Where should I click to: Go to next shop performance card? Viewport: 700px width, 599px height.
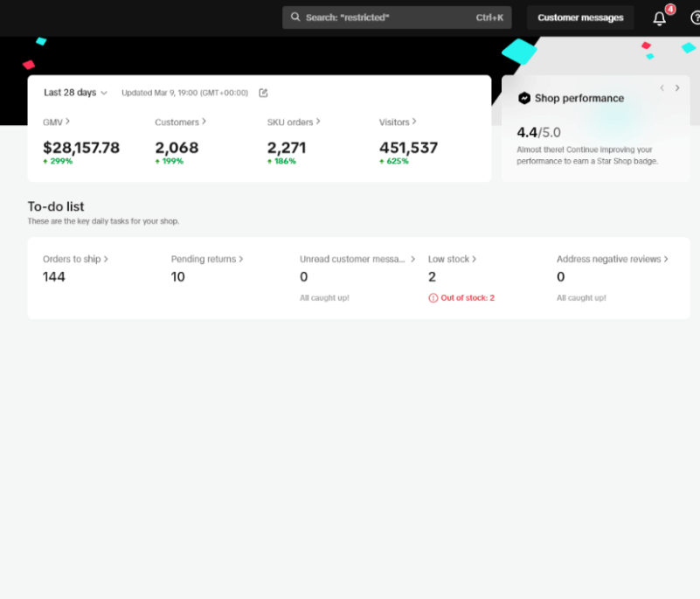[x=677, y=88]
